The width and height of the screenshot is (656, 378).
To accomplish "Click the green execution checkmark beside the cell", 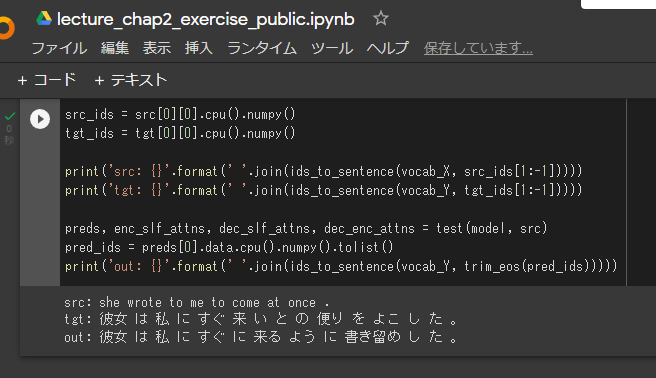I will point(10,116).
